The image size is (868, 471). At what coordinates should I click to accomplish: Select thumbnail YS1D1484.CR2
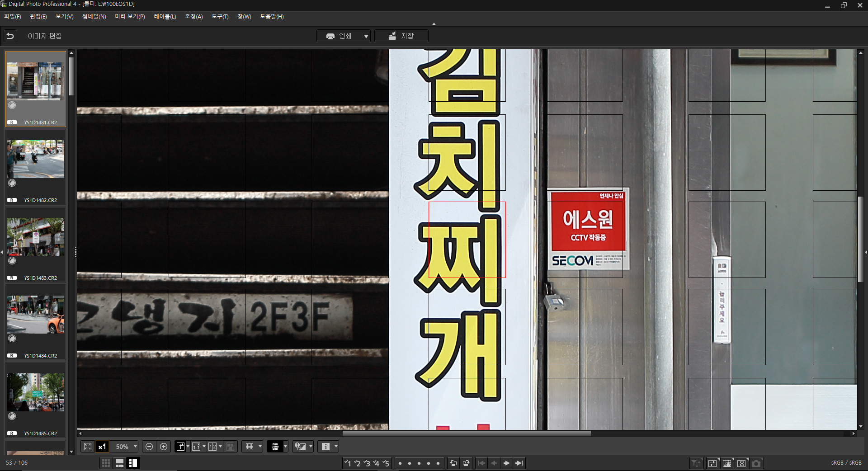36,322
